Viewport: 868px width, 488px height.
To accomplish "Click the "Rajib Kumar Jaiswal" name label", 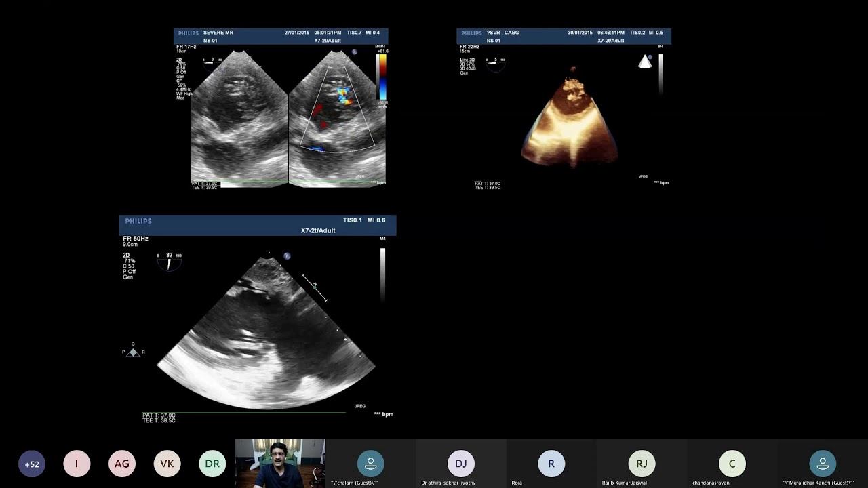I will pos(625,483).
